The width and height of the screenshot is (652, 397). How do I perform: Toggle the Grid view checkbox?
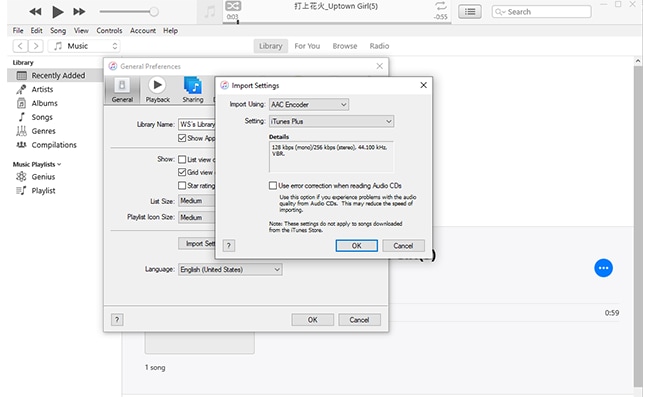pyautogui.click(x=182, y=172)
